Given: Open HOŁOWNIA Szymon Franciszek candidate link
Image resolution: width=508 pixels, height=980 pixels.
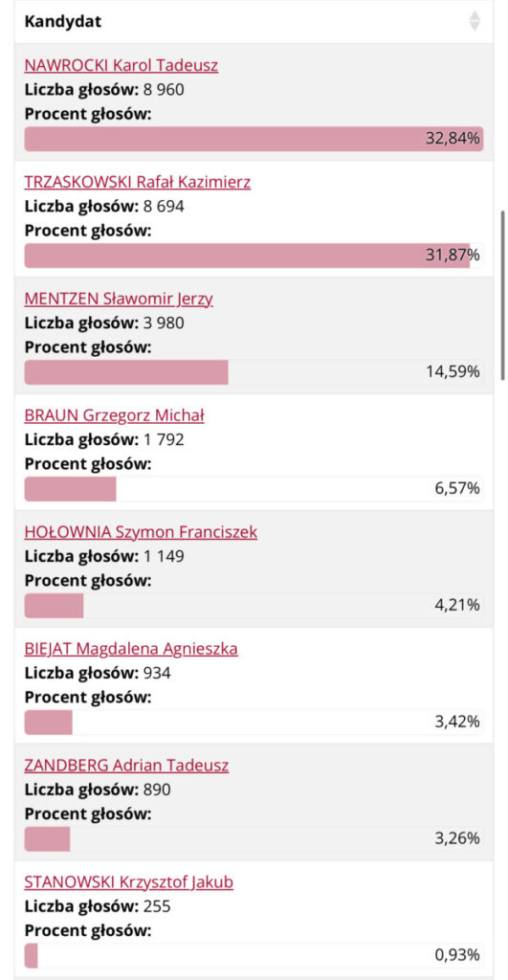Looking at the screenshot, I should pyautogui.click(x=141, y=532).
